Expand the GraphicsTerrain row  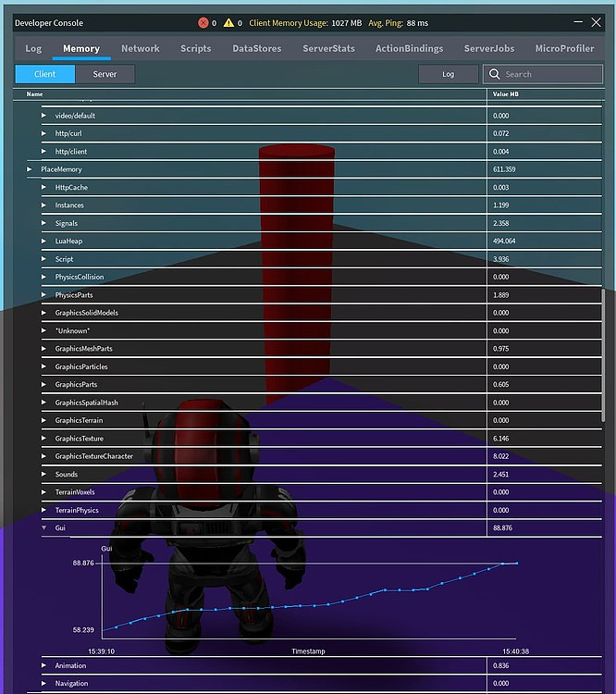tap(43, 420)
